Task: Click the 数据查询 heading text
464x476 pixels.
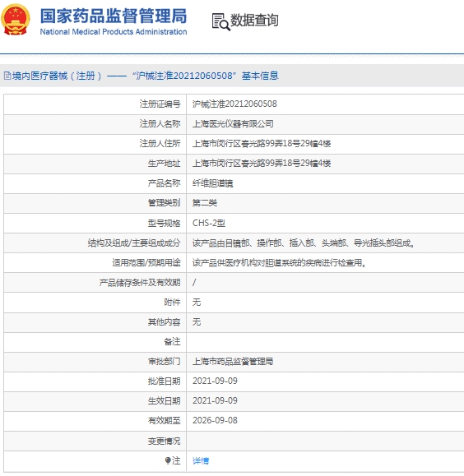Action: coord(254,21)
